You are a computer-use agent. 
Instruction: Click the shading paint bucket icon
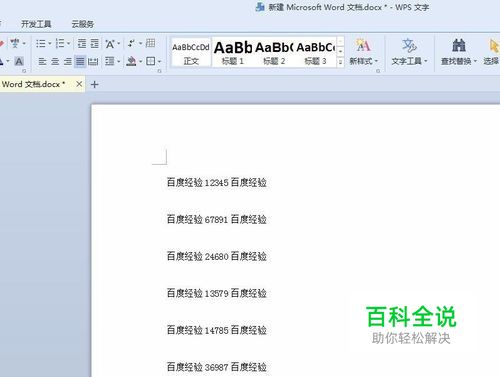pyautogui.click(x=131, y=61)
